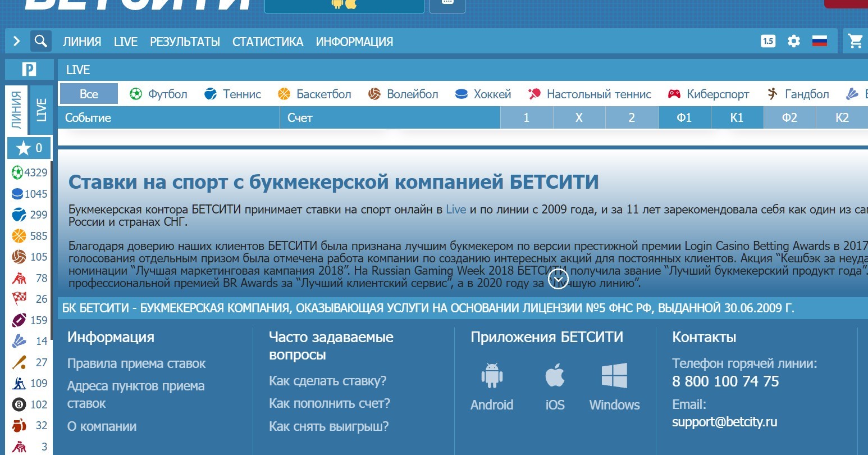Click the Ф1 column header
The image size is (868, 455).
pos(684,118)
